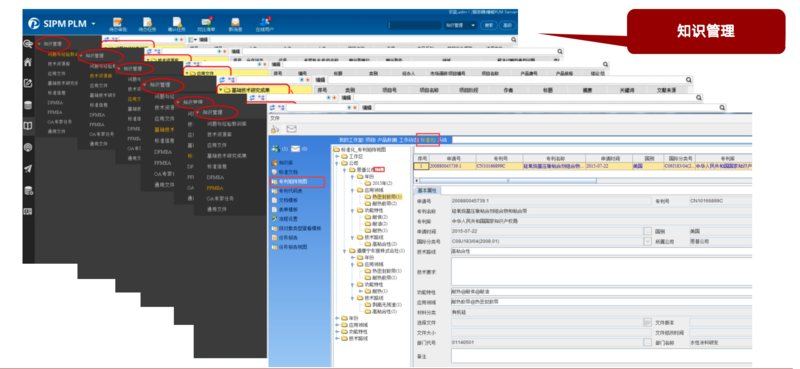Screen dimensions: 800x369
Task: Select 通用文件 in the frontmost dark menu
Action: tap(216, 209)
